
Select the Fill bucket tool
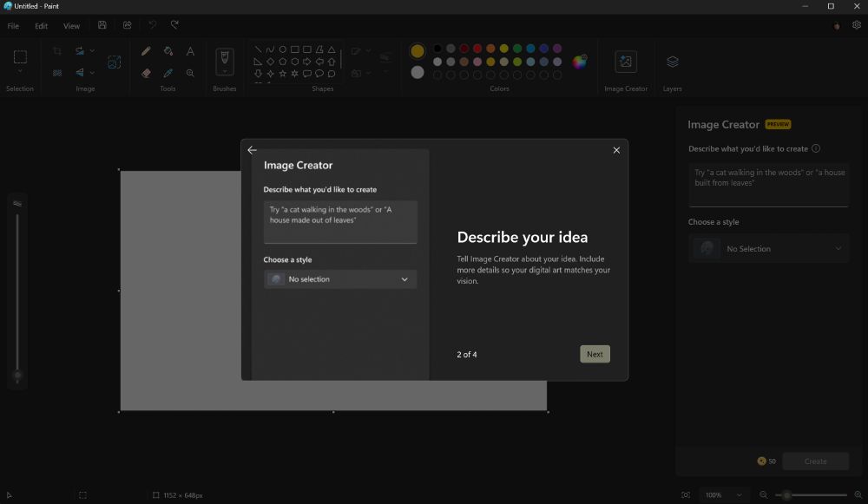tap(168, 51)
